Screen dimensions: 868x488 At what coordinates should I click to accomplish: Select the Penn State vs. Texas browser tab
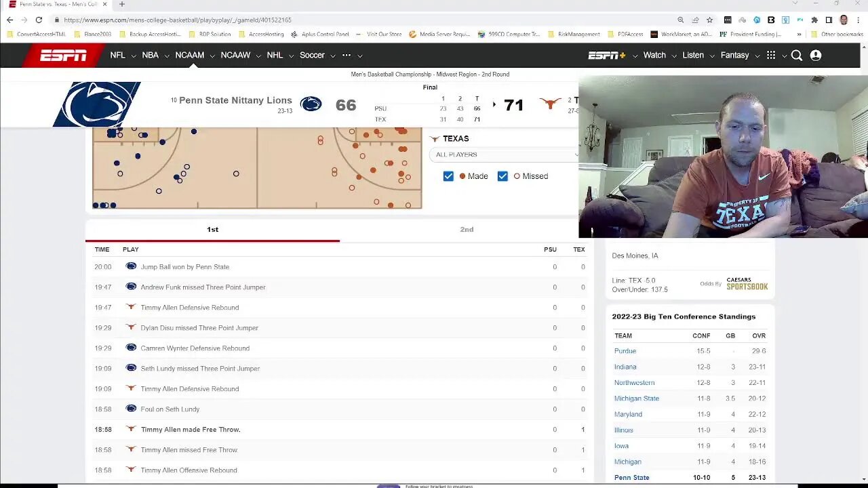[58, 4]
